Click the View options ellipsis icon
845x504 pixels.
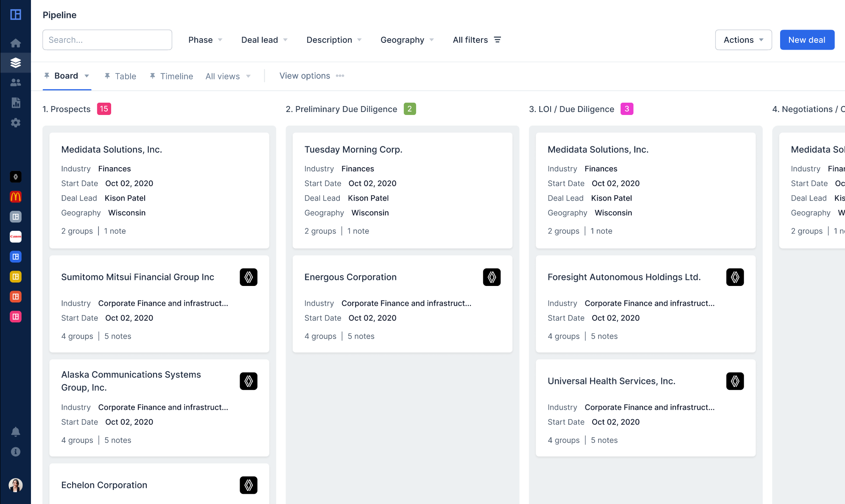[x=340, y=76]
